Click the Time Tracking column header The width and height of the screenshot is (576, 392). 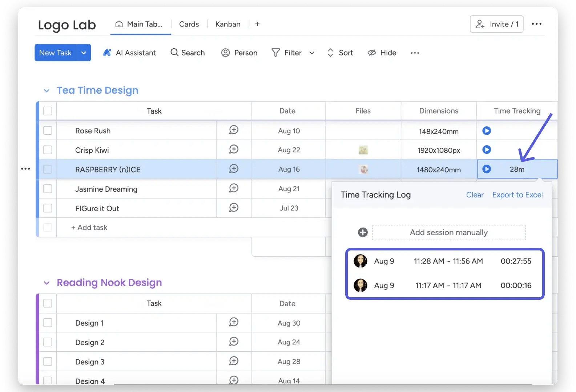click(x=517, y=111)
